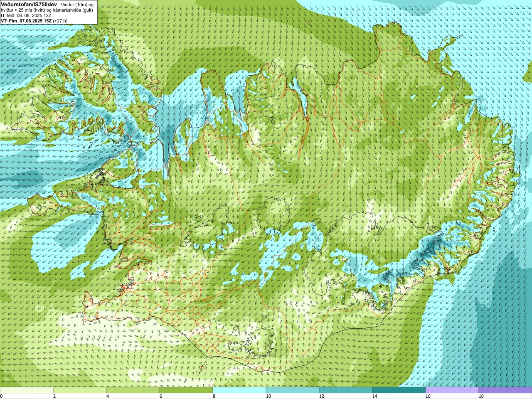Click the legend scale label "18"
This screenshot has height=399, width=532.
pos(481,397)
